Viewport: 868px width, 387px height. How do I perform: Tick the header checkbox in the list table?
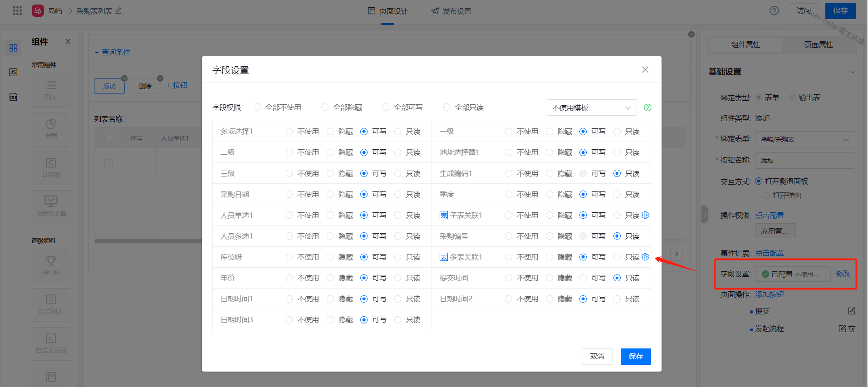[109, 138]
